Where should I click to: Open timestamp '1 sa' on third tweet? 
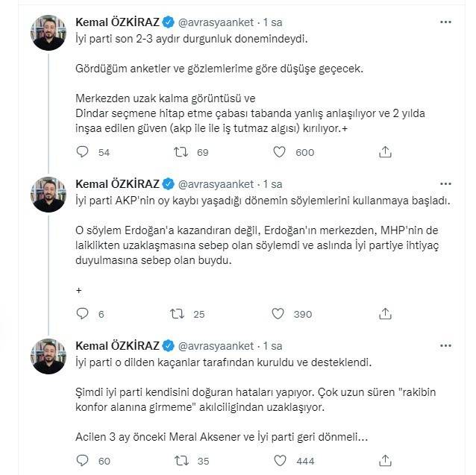[273, 345]
